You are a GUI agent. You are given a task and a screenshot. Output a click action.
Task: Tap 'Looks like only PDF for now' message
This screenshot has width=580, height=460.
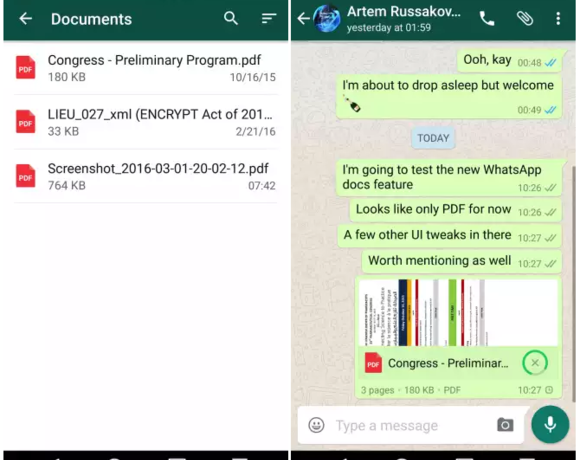[x=455, y=210]
